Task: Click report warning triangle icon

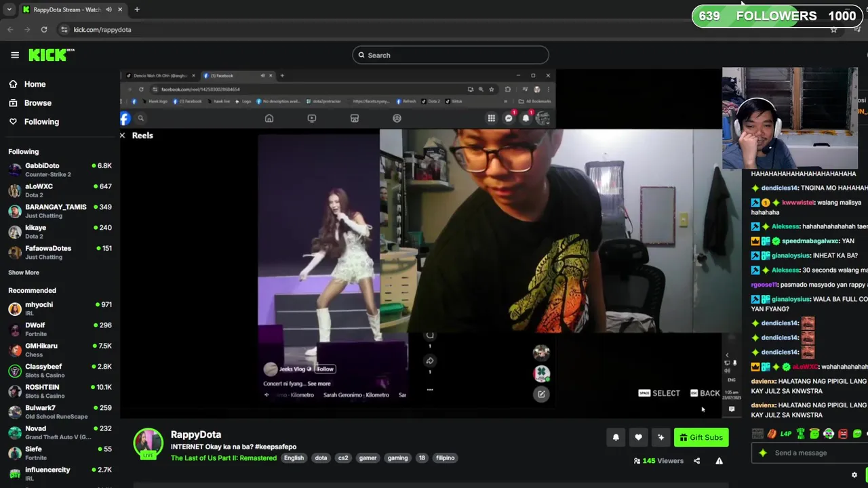Action: click(719, 461)
